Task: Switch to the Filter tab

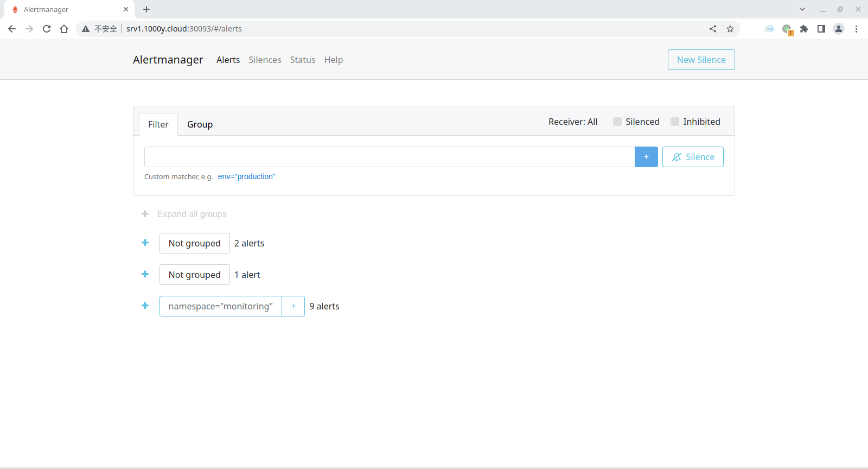Action: 158,124
